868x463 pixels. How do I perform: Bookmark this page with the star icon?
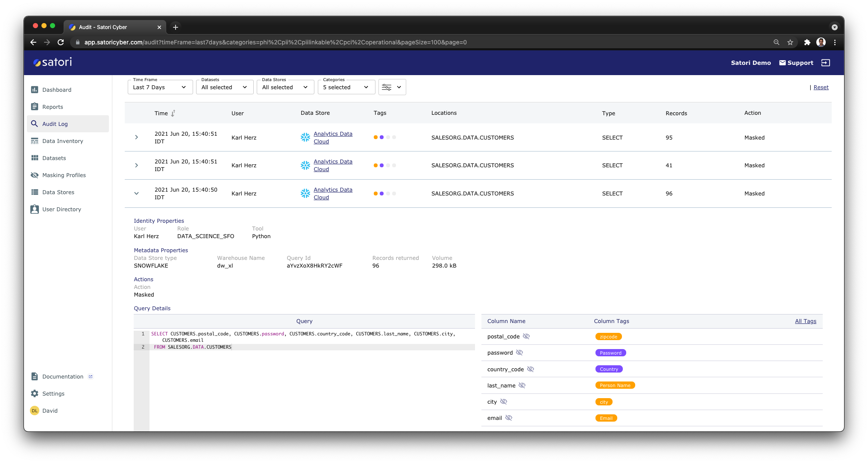tap(790, 42)
